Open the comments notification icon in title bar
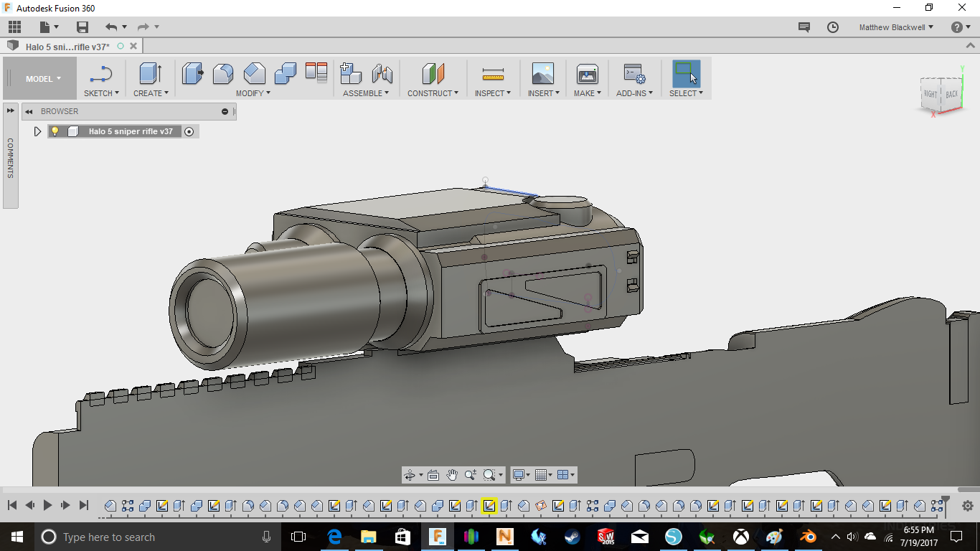The width and height of the screenshot is (980, 551). click(x=804, y=27)
